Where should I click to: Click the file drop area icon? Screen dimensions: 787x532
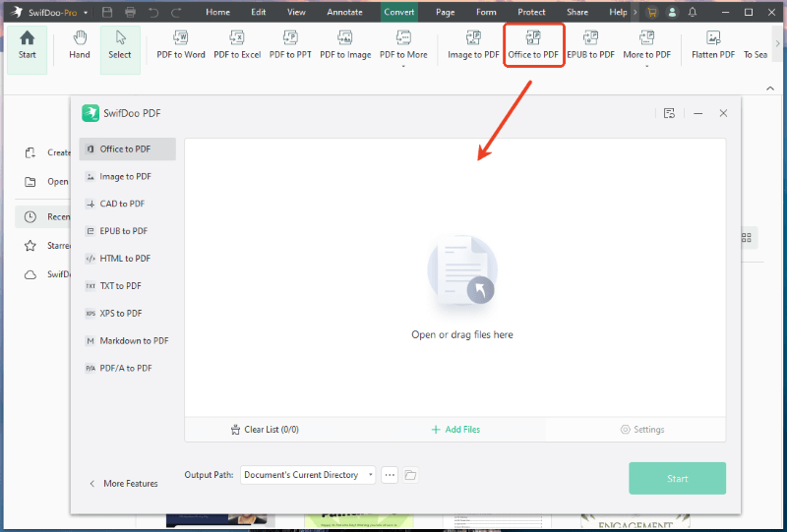pyautogui.click(x=462, y=271)
